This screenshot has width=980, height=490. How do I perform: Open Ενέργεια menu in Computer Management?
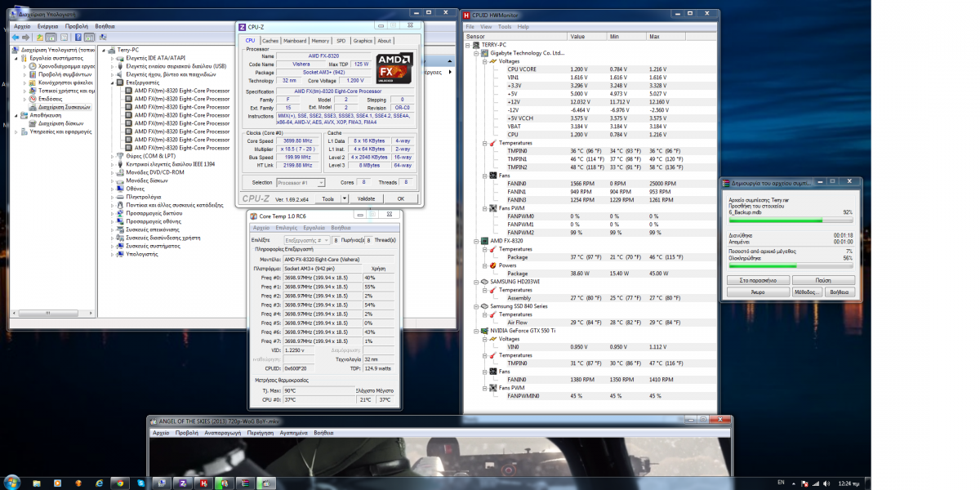(x=48, y=26)
